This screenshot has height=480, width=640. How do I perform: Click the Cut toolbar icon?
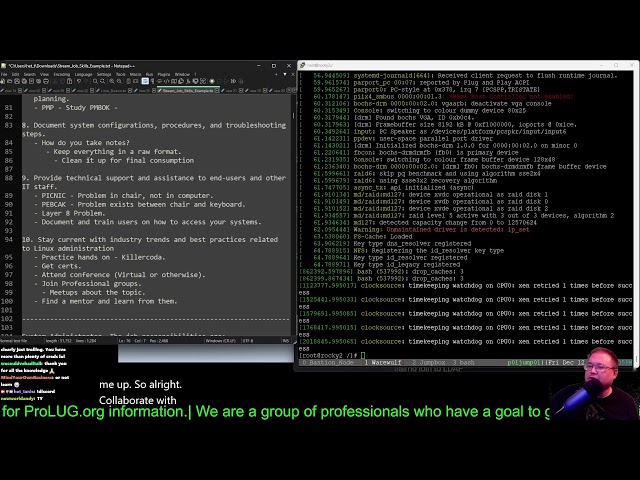pos(55,81)
